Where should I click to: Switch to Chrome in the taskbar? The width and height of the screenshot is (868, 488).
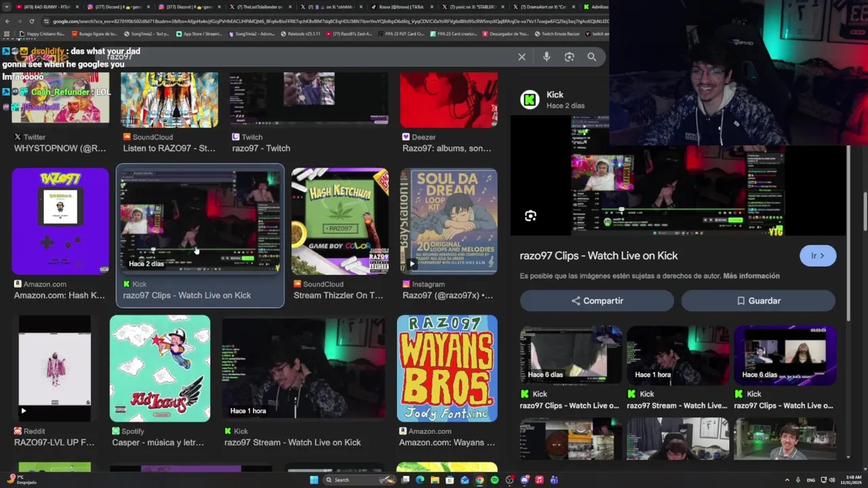pyautogui.click(x=479, y=480)
